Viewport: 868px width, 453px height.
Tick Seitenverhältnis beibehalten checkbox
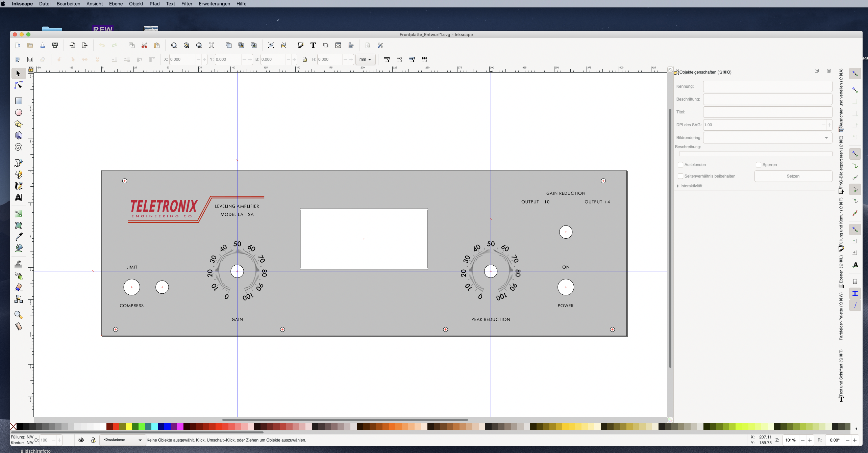pyautogui.click(x=680, y=176)
